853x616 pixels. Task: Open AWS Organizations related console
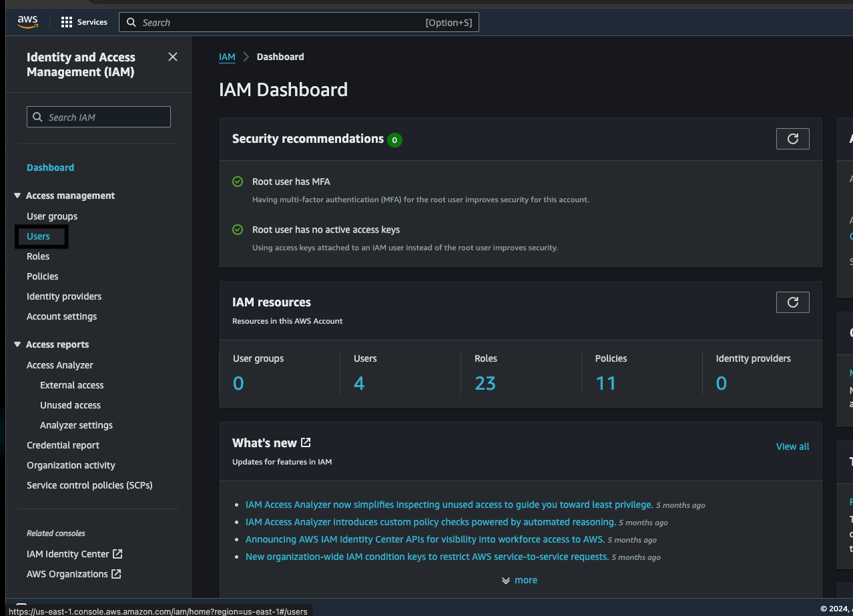click(67, 574)
